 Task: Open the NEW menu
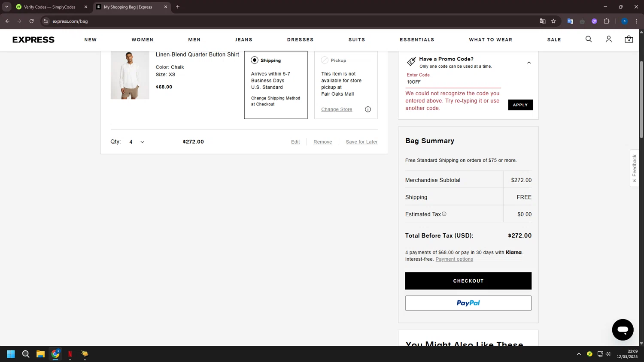coord(91,39)
